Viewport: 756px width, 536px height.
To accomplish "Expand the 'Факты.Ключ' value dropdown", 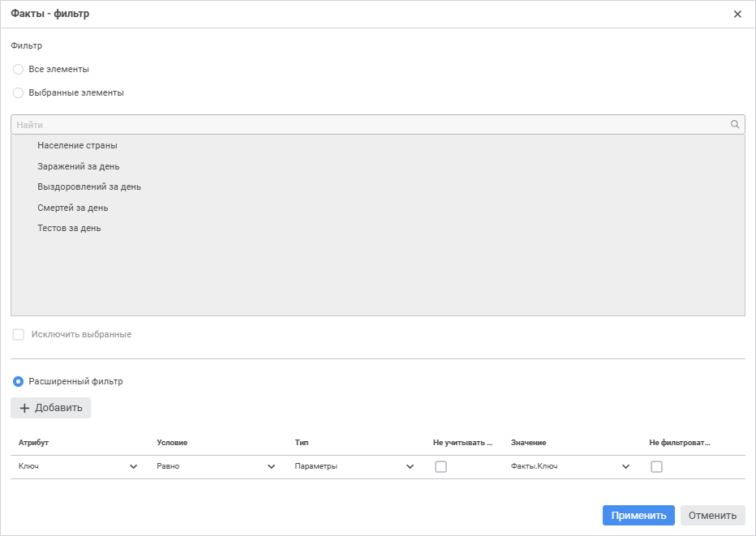I will pyautogui.click(x=626, y=467).
